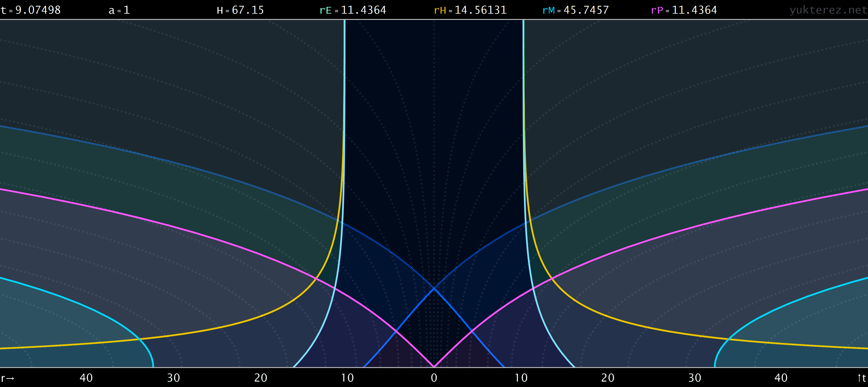
Task: Click the left 10 axis tick label
Action: (347, 378)
